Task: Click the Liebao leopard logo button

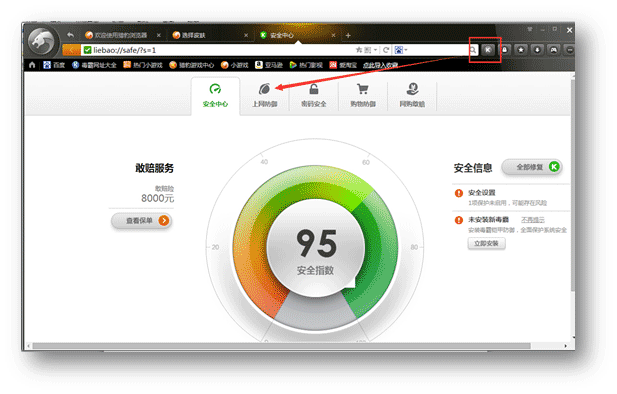Action: point(41,41)
